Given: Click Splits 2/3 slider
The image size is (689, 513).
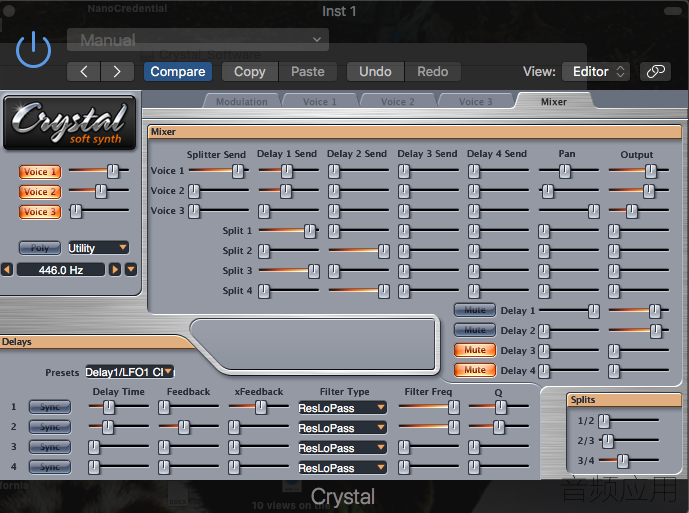Looking at the screenshot, I should (x=629, y=440).
